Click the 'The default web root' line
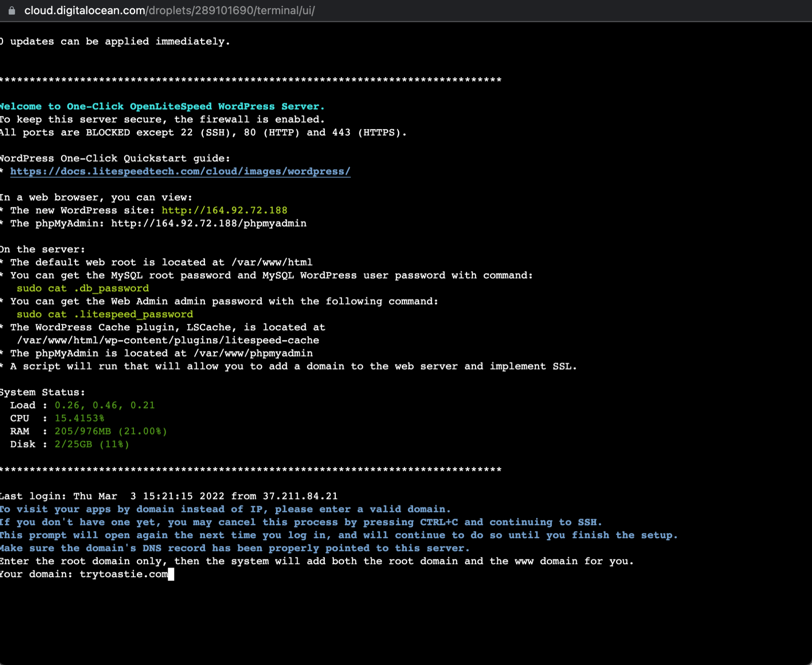Image resolution: width=812 pixels, height=665 pixels. tap(156, 262)
